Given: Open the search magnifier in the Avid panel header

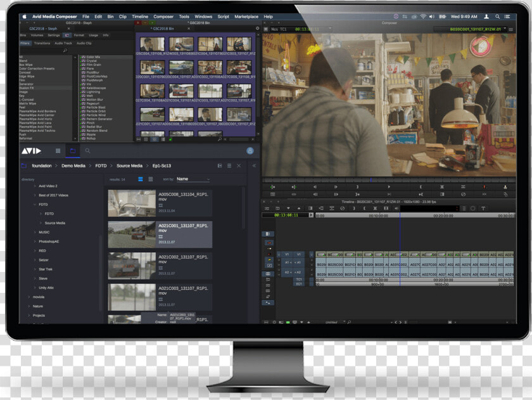Looking at the screenshot, I should (x=87, y=151).
